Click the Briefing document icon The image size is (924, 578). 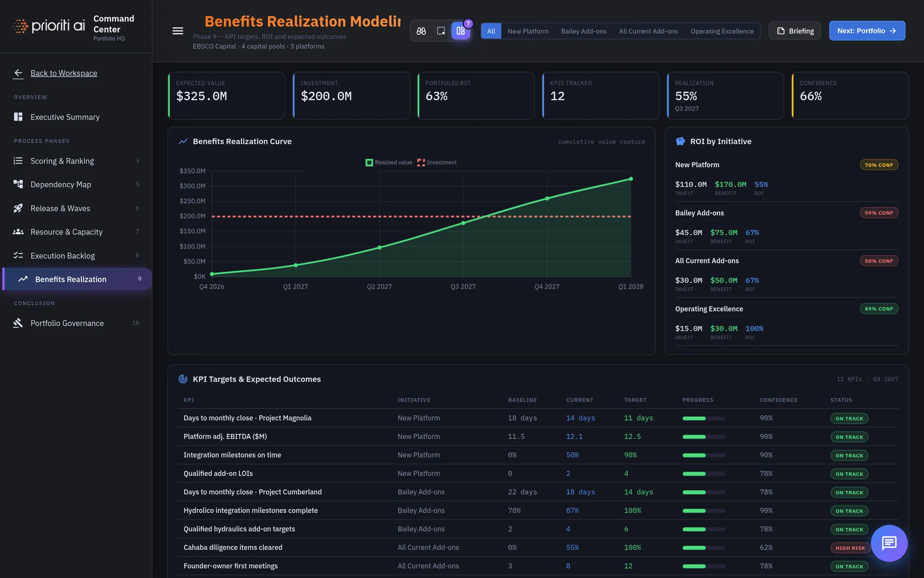tap(781, 31)
